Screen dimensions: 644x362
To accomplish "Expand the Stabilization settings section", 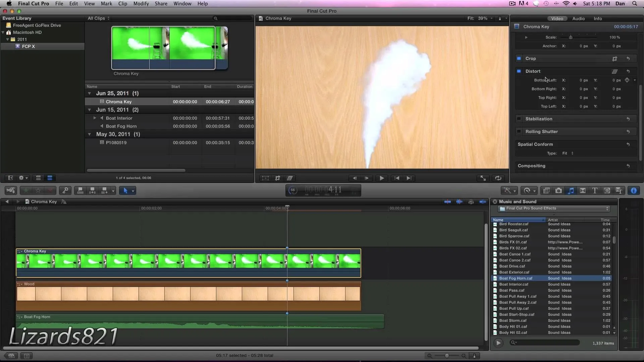I will click(539, 118).
